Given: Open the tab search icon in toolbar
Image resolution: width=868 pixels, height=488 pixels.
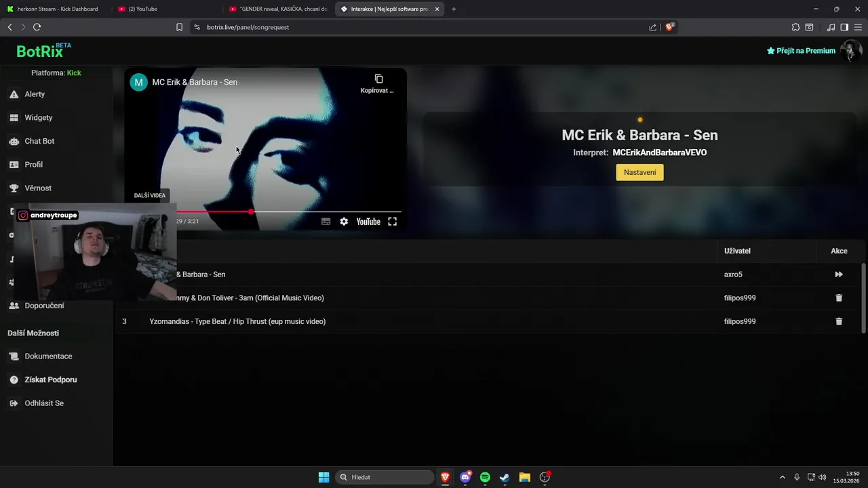Looking at the screenshot, I should 809,27.
